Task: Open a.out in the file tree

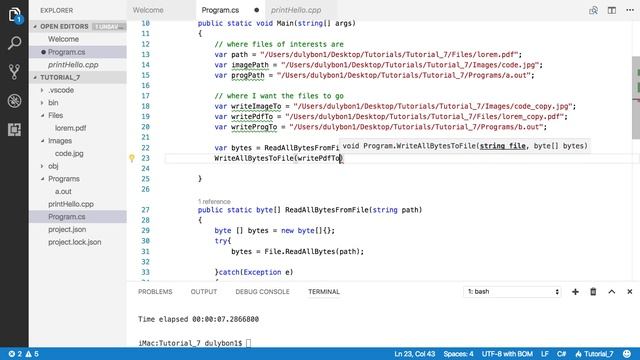Action: coord(63,191)
